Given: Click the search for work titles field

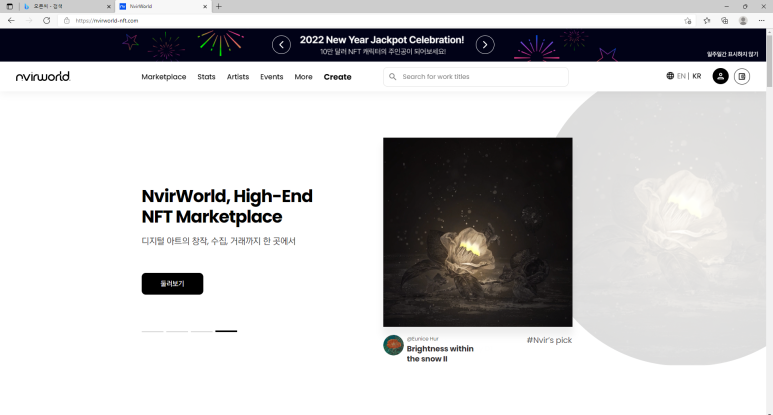Looking at the screenshot, I should (x=476, y=77).
